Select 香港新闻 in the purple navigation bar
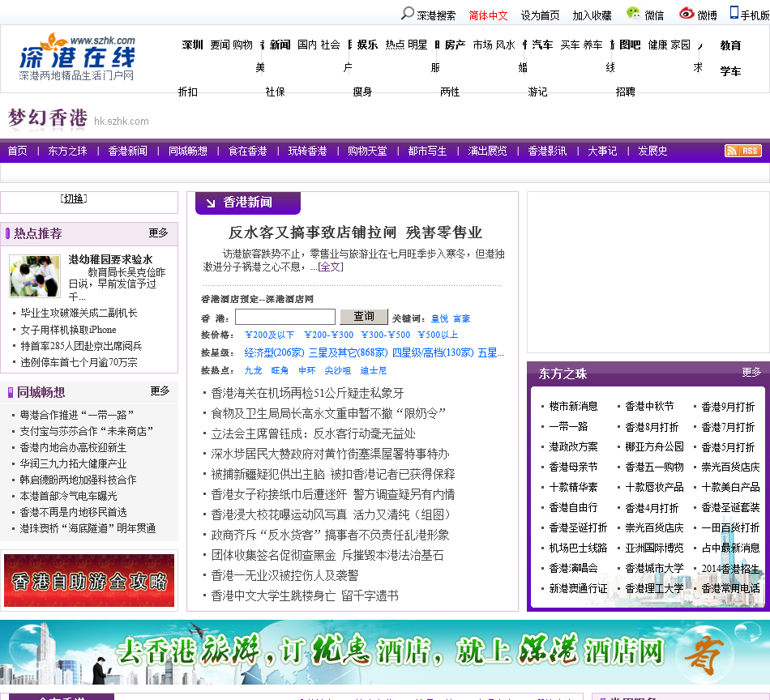The height and width of the screenshot is (700, 770). click(x=128, y=151)
